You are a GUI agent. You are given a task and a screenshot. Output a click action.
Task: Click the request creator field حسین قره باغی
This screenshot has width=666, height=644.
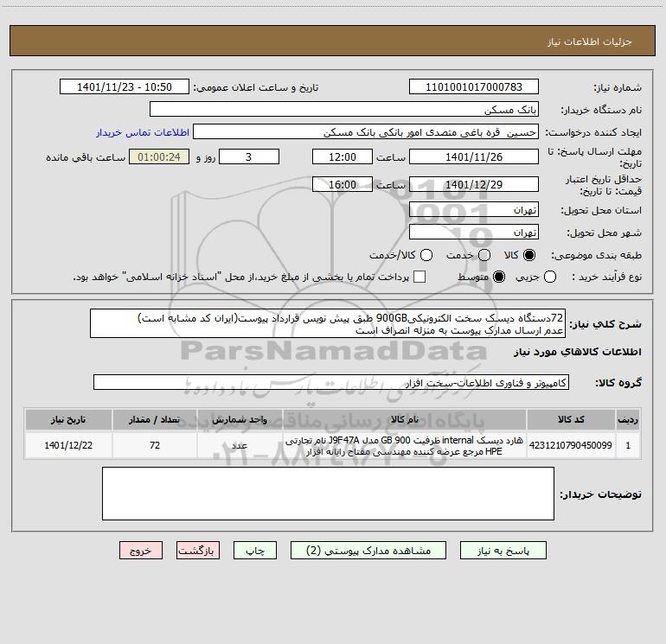366,132
